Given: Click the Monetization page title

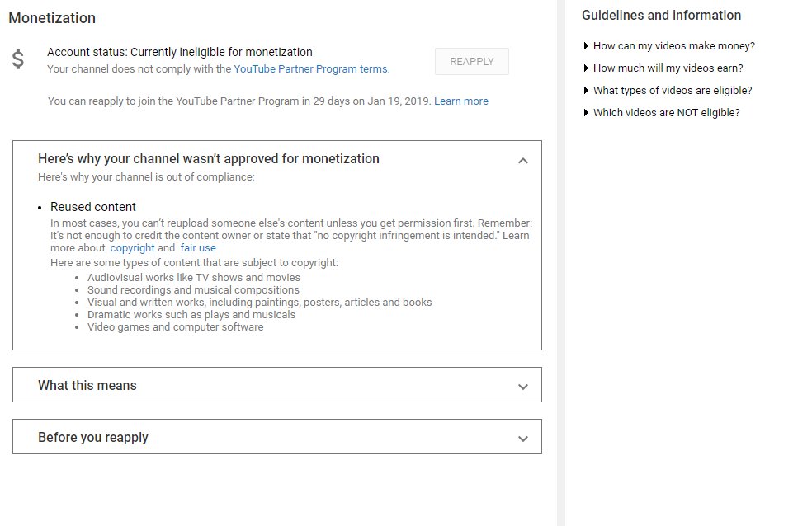Looking at the screenshot, I should click(x=52, y=18).
